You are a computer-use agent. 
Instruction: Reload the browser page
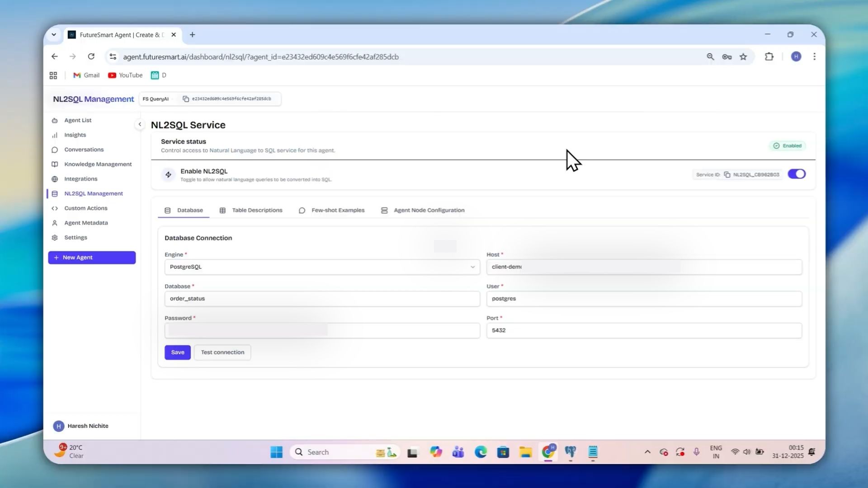[91, 56]
